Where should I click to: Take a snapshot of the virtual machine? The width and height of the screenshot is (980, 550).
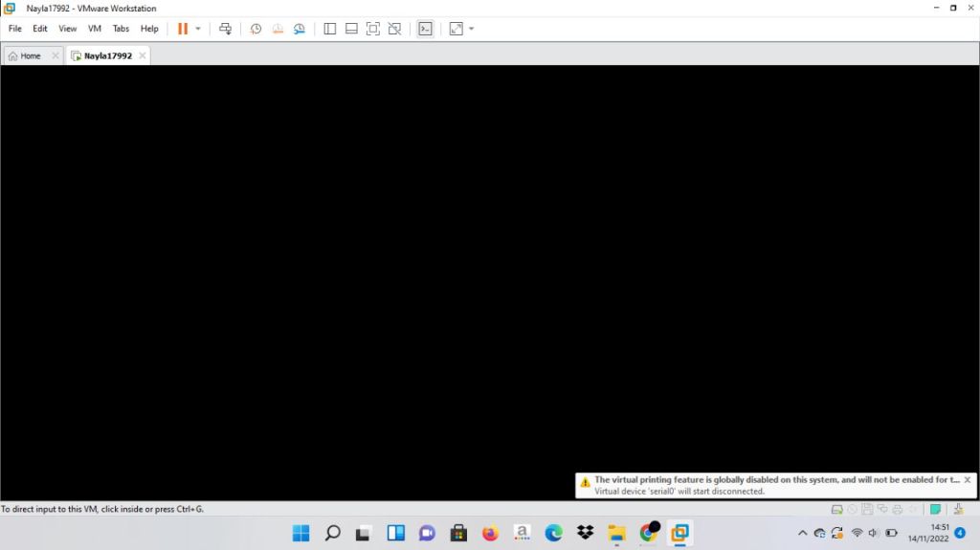256,29
